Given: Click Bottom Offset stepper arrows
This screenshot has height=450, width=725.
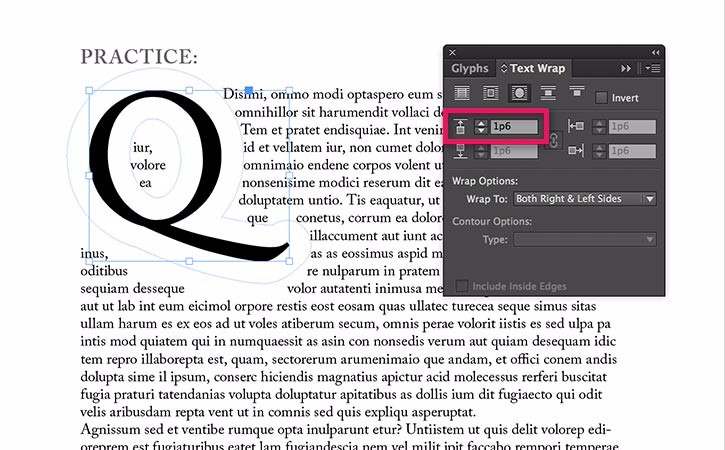Looking at the screenshot, I should (x=481, y=151).
